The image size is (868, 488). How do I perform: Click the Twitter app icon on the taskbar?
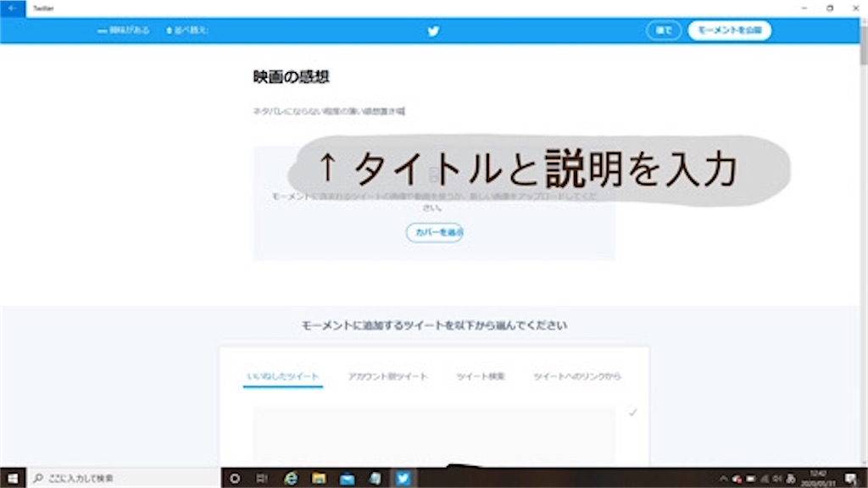403,478
